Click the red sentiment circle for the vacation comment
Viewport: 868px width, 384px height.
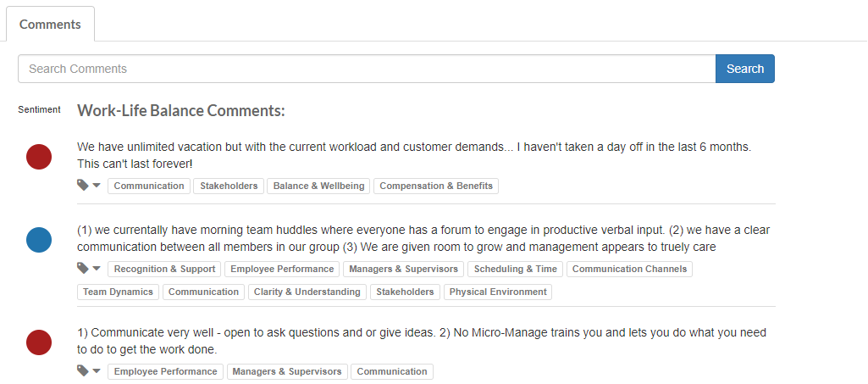[x=39, y=157]
